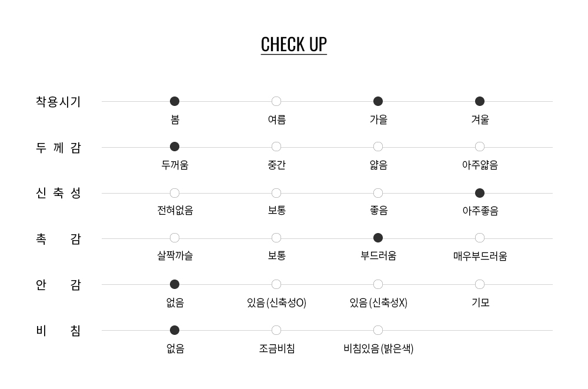Pick the 아주얇음 thickness dot
This screenshot has height=389, width=588.
point(480,147)
